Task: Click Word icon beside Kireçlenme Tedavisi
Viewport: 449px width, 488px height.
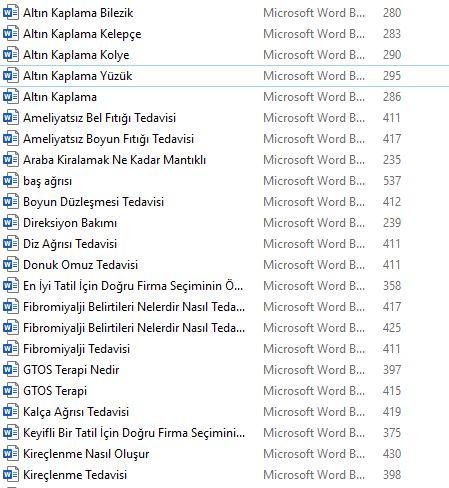Action: point(10,475)
